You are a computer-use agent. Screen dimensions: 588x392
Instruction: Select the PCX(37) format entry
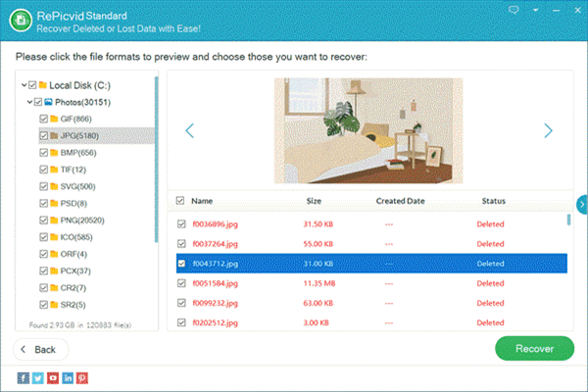(75, 270)
